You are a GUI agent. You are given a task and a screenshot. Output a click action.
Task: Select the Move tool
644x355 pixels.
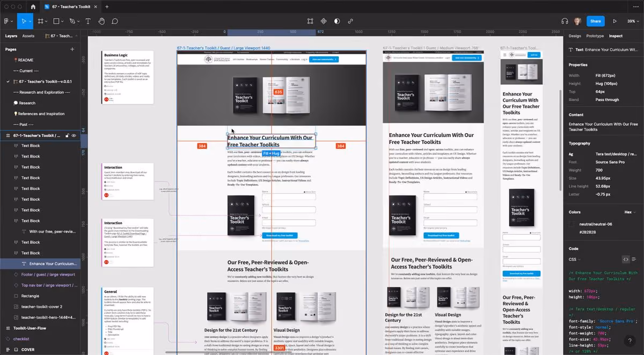coord(23,21)
